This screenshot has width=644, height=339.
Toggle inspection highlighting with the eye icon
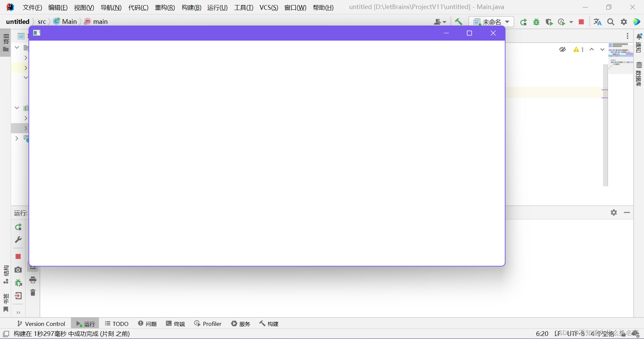coord(562,49)
